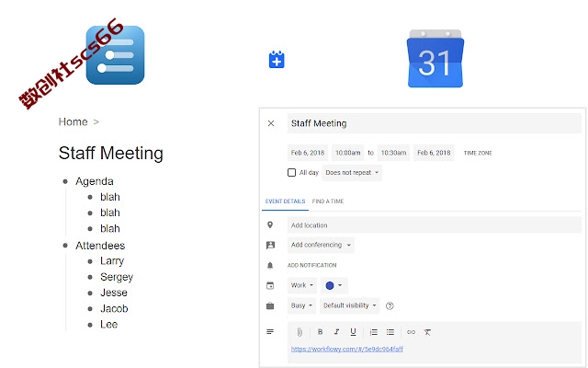Go to Home in WorkFlowy breadcrumb
The width and height of the screenshot is (588, 368).
tap(73, 121)
